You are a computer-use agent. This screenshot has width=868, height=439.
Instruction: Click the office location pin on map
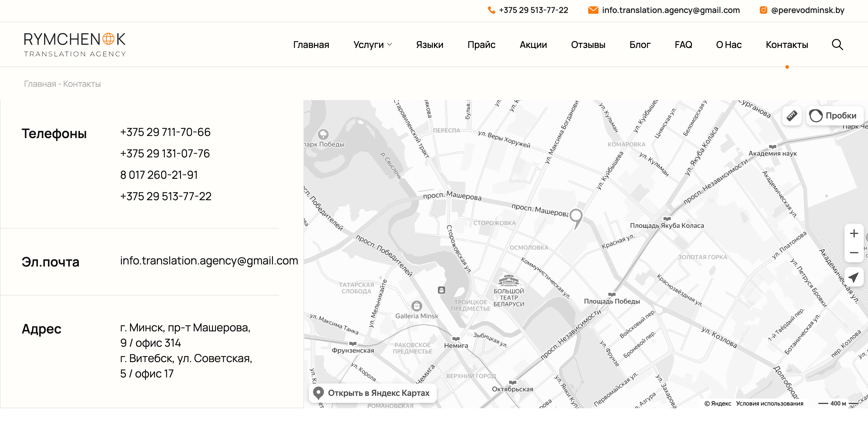(x=576, y=216)
